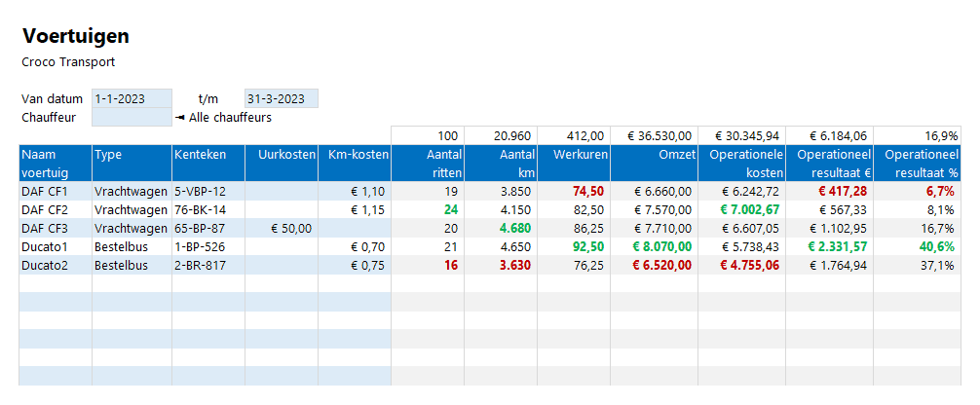The height and width of the screenshot is (405, 980).
Task: Click the empty Chauffeur input cell
Action: click(x=132, y=117)
